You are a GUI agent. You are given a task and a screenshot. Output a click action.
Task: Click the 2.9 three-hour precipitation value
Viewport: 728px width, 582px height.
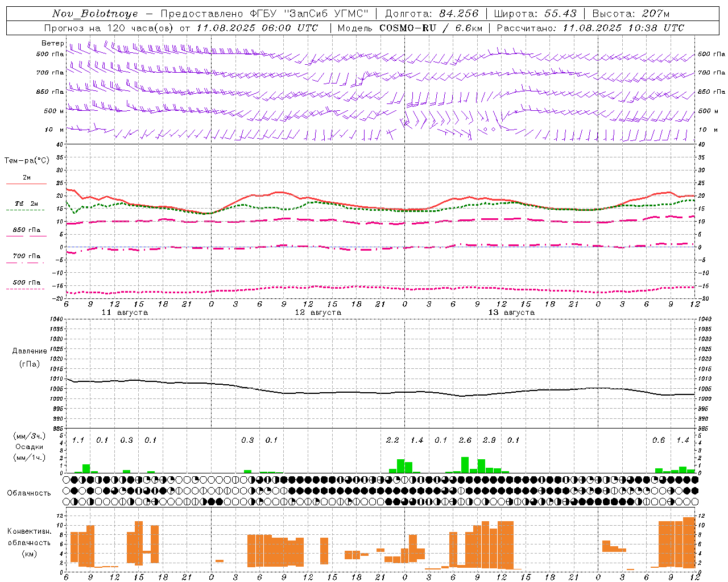point(489,440)
